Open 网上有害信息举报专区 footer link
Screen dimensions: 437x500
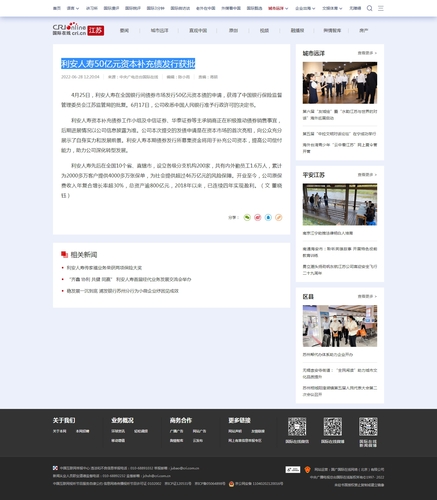(x=245, y=441)
